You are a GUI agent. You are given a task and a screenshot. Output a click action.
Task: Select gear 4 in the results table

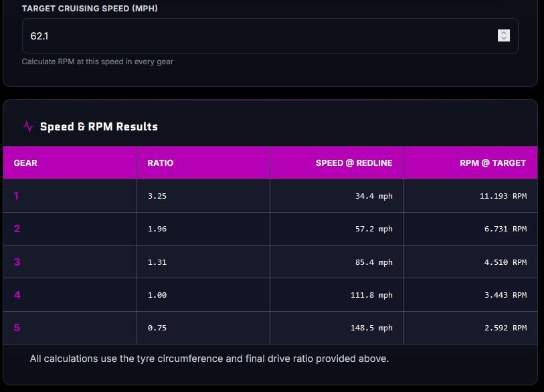[x=17, y=295]
